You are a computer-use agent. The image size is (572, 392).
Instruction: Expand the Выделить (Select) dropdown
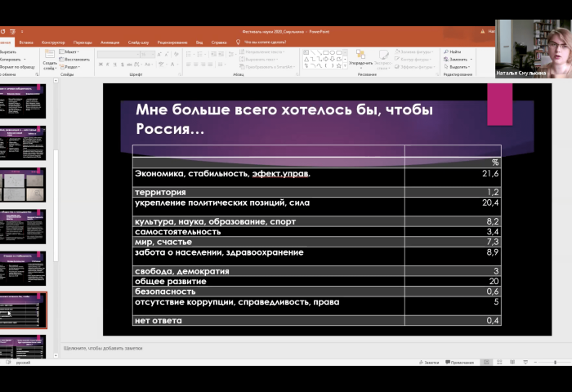point(468,67)
